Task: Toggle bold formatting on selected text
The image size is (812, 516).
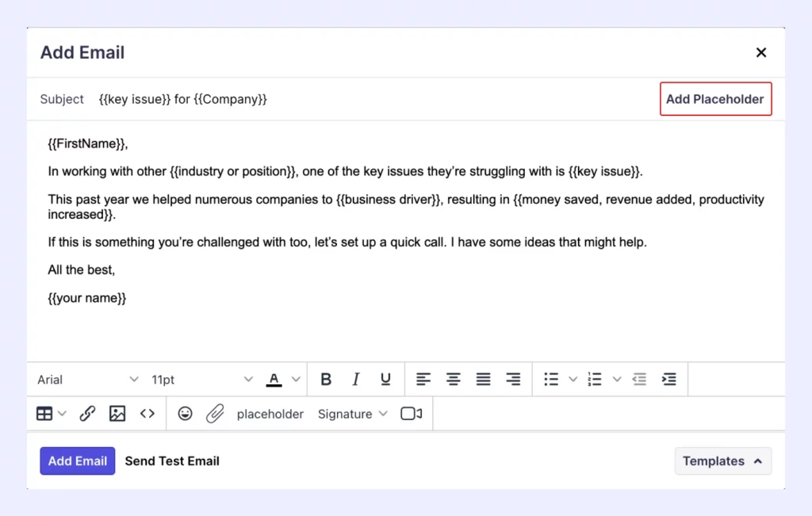Action: 326,379
